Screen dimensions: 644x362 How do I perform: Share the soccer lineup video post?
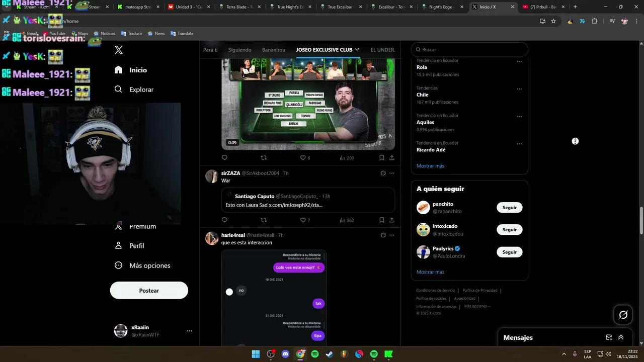tap(391, 157)
